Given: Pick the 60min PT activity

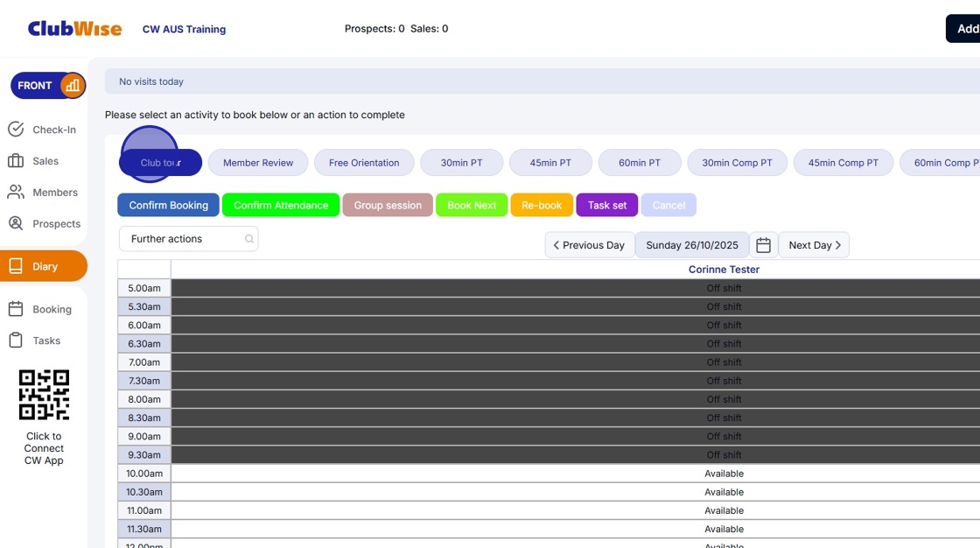Looking at the screenshot, I should coord(640,163).
